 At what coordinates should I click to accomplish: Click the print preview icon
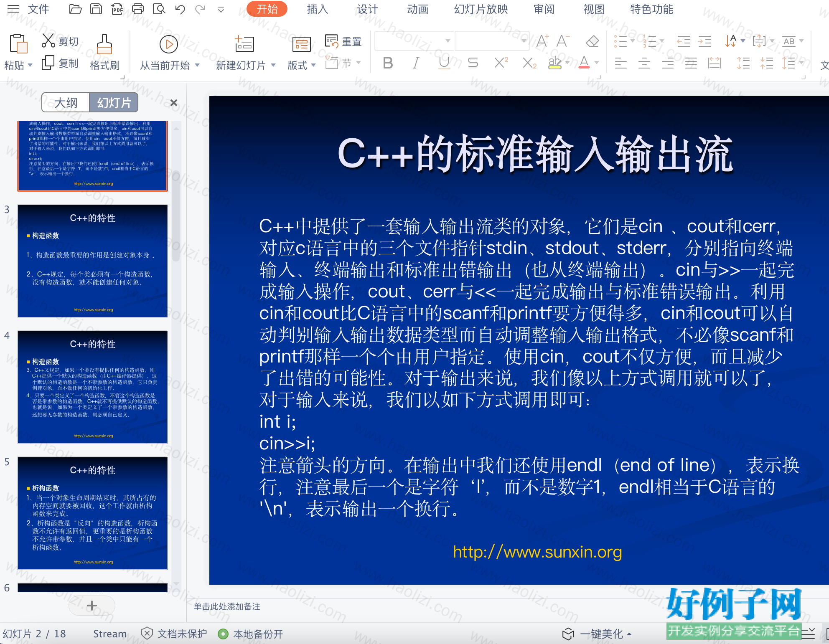point(159,9)
